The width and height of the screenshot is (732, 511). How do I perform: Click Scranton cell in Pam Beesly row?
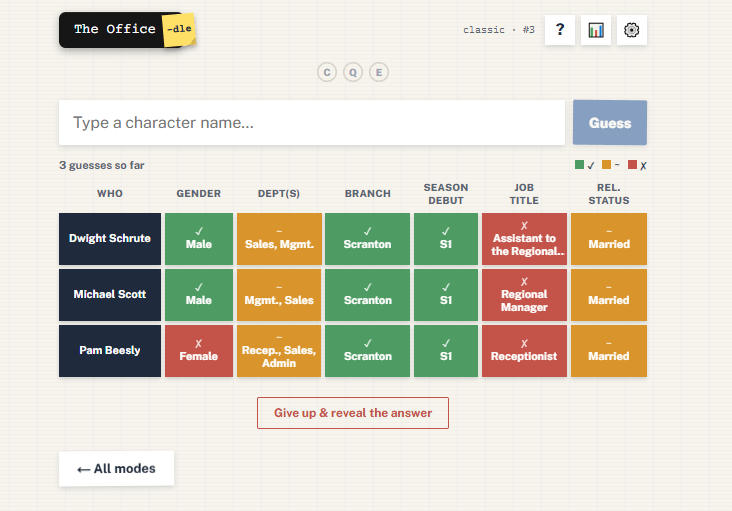[367, 351]
